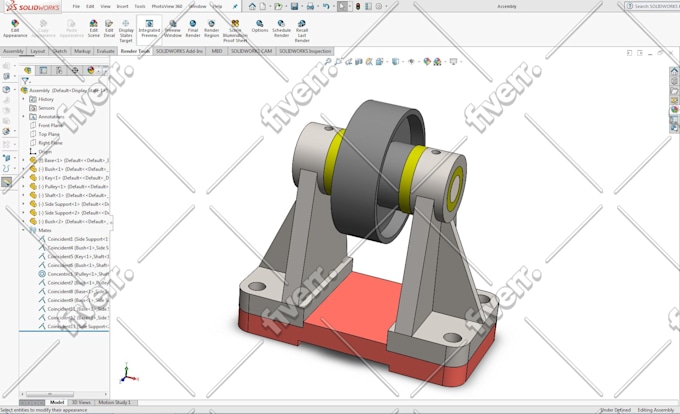
Task: Switch to the SOLIDWORKS CAM tab
Action: tap(252, 51)
